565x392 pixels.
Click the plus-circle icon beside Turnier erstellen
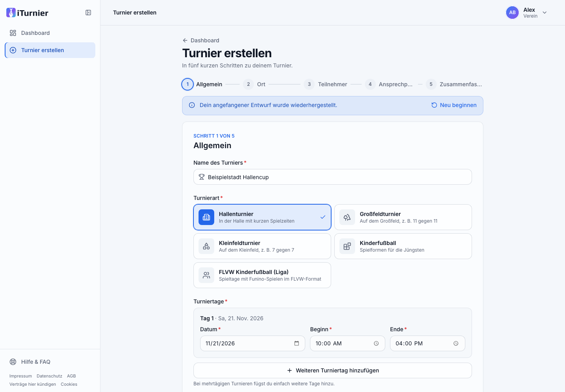point(13,50)
